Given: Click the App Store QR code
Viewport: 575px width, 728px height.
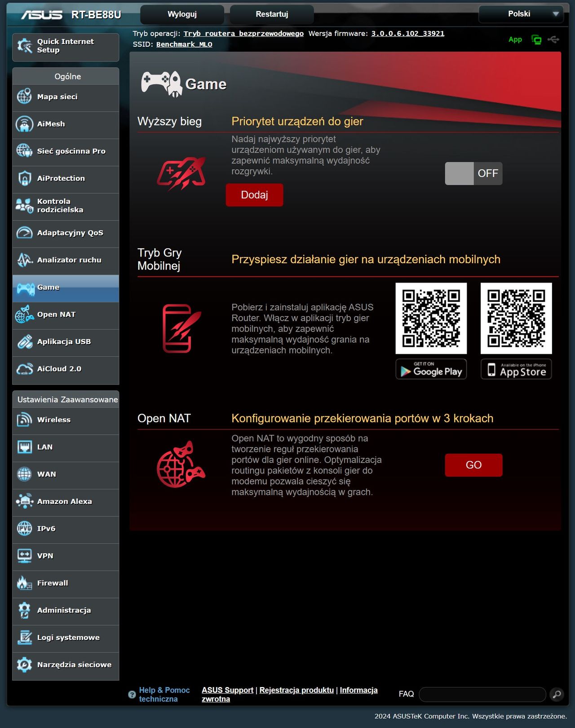Looking at the screenshot, I should click(x=516, y=318).
